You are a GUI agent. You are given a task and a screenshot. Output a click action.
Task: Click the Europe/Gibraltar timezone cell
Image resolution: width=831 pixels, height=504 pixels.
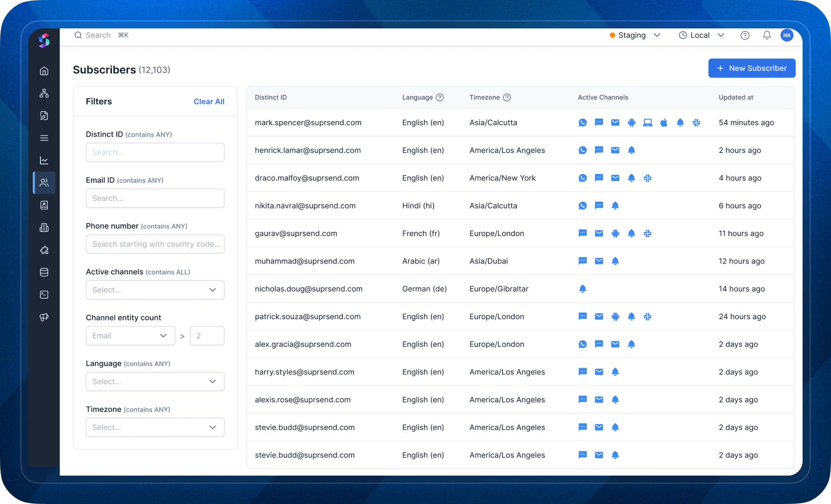tap(499, 289)
